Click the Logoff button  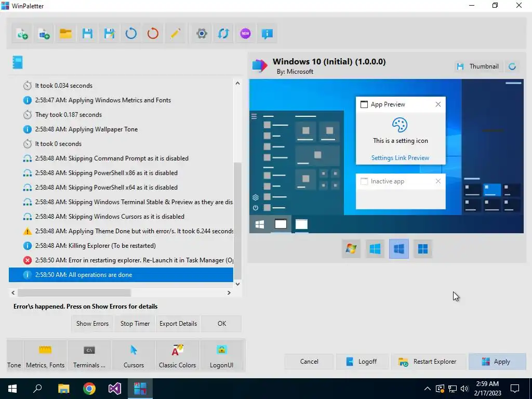(362, 362)
